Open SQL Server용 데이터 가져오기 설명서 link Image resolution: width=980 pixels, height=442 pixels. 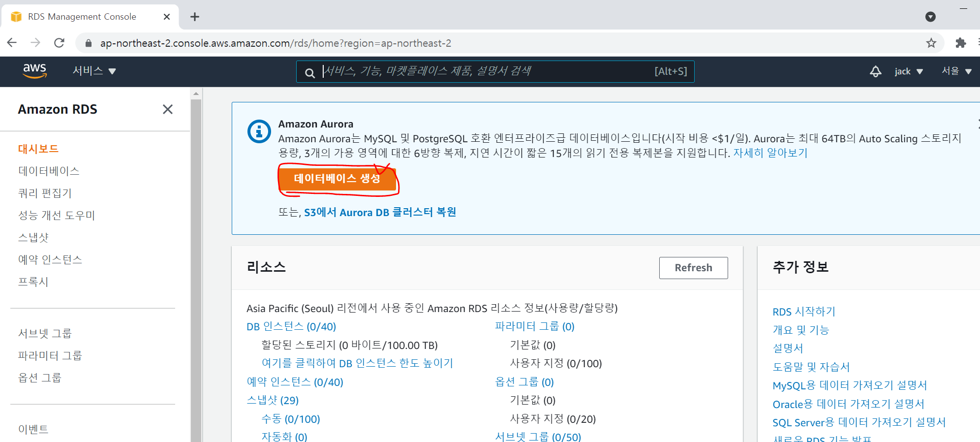pos(859,422)
